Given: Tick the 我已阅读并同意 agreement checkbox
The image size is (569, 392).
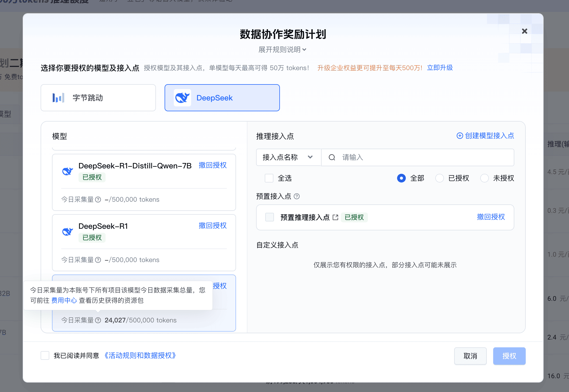Looking at the screenshot, I should 45,355.
